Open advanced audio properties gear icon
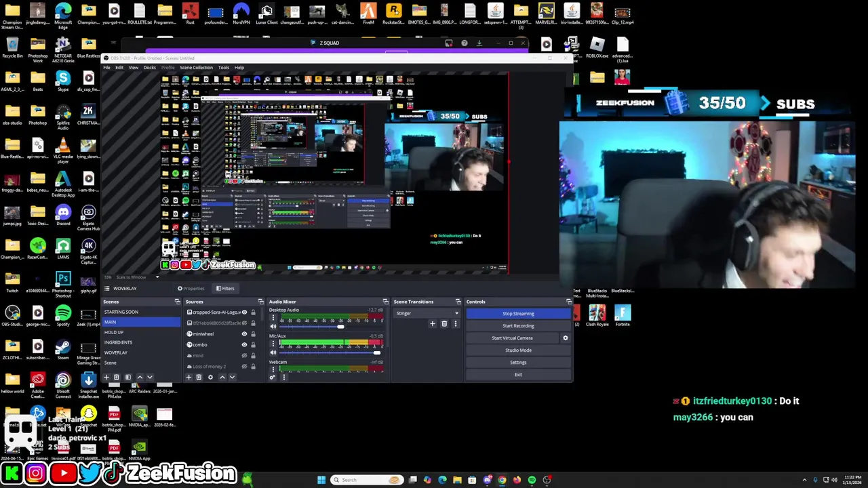The height and width of the screenshot is (488, 868). pos(273,378)
